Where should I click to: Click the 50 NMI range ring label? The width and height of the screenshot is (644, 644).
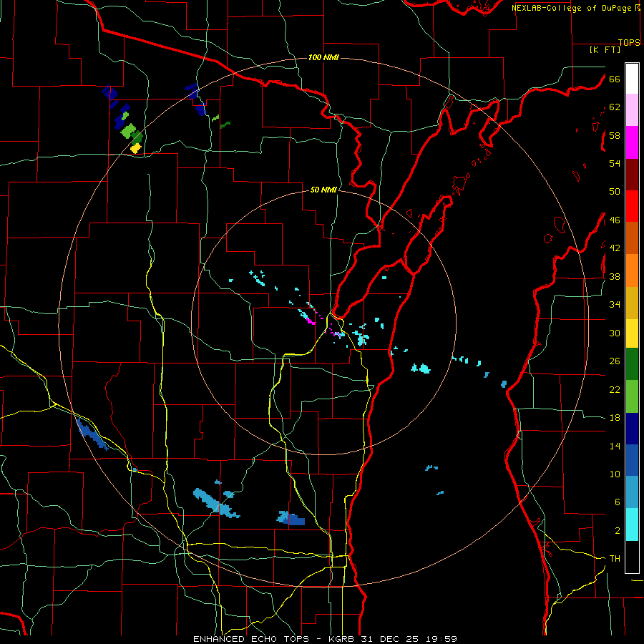coord(323,190)
